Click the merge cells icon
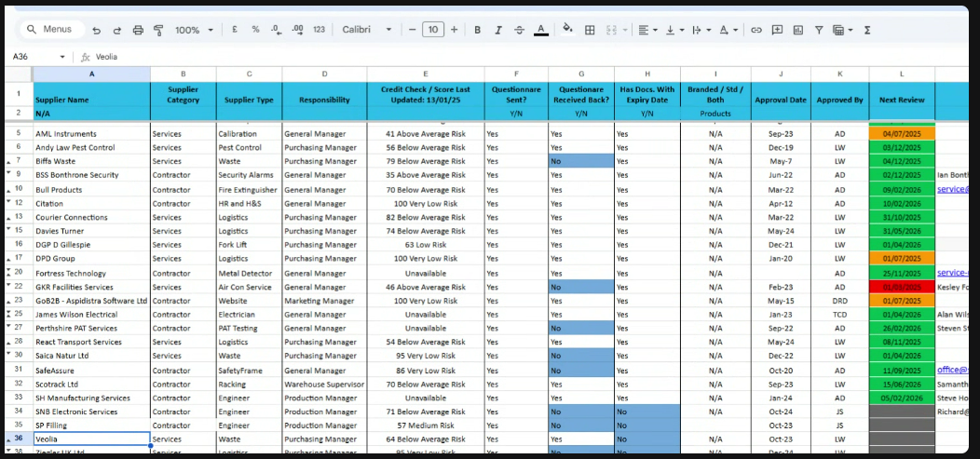Viewport: 980px width, 459px height. [x=612, y=30]
